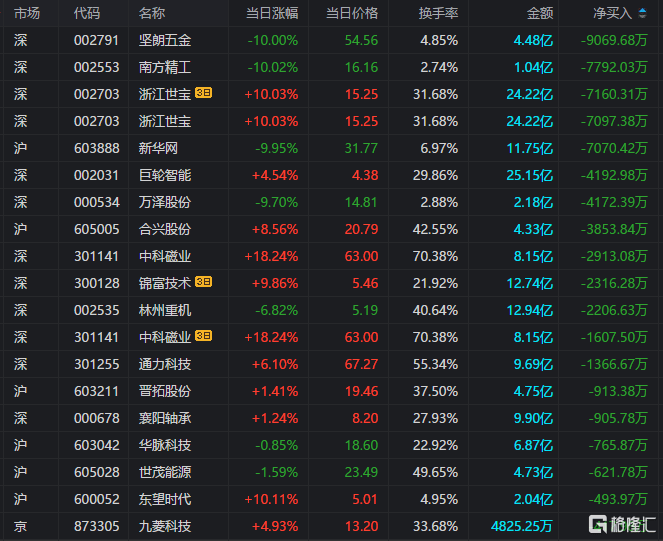This screenshot has height=541, width=663.
Task: Click the 3日 badge beside 锦富技术
Action: point(203,282)
